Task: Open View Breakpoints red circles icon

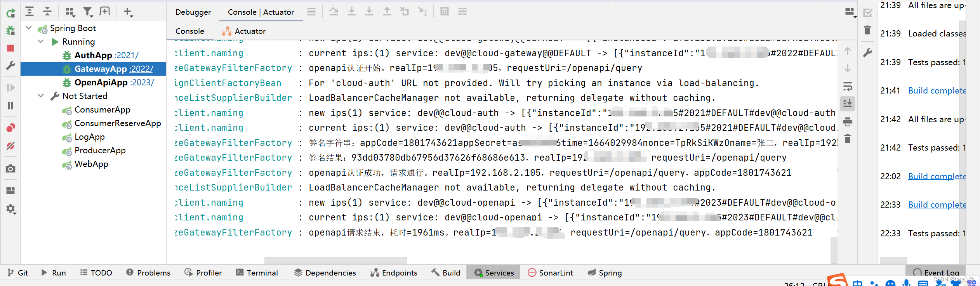Action: pyautogui.click(x=10, y=128)
